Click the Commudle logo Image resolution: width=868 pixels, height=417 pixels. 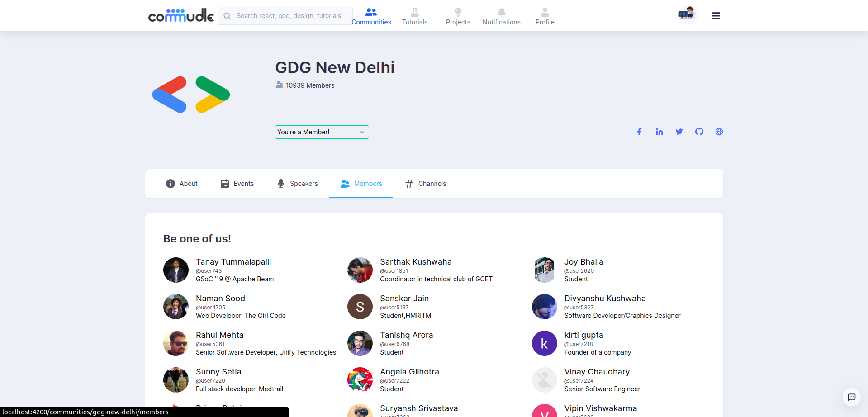point(181,16)
